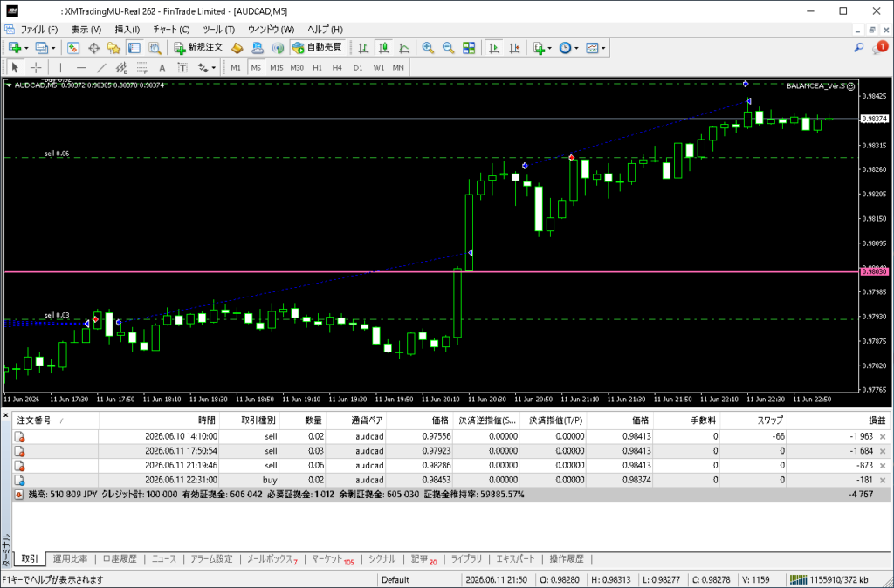Open the Market Watch window icon

(73, 48)
